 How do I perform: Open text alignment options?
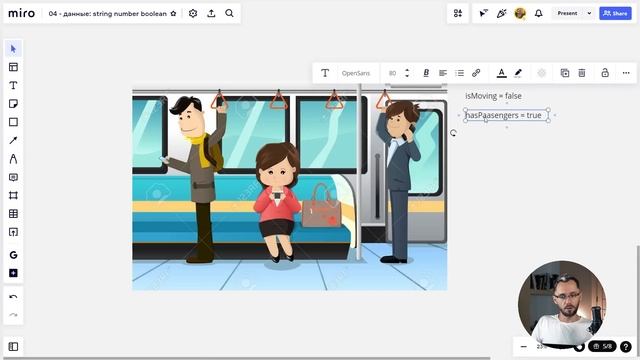443,73
